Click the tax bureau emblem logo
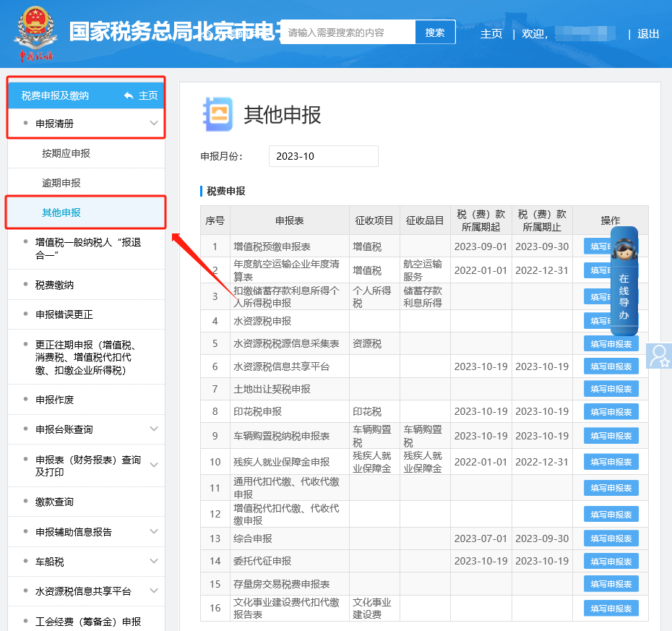Screen dimensions: 672x631 click(x=34, y=33)
